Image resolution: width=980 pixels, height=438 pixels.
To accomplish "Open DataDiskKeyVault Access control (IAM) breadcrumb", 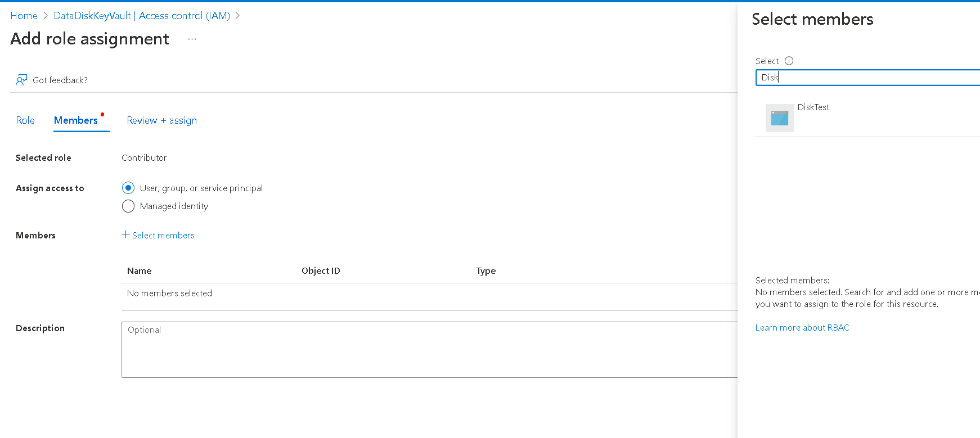I will (x=142, y=16).
